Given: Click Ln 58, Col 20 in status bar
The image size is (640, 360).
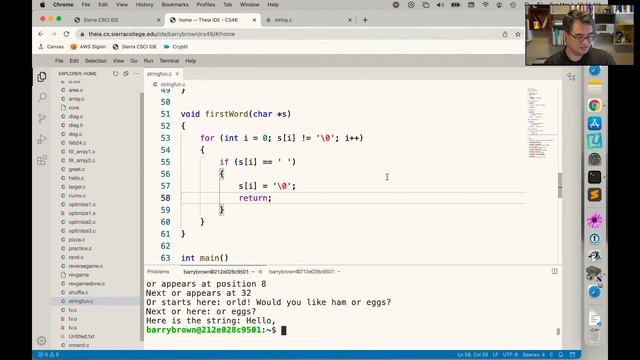Looking at the screenshot, I should pos(472,354).
